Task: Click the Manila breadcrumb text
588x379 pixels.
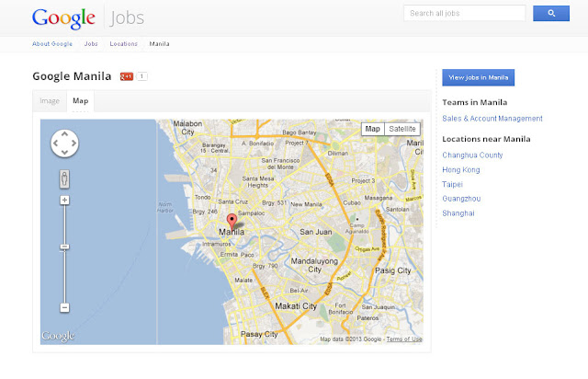Action: click(x=159, y=43)
